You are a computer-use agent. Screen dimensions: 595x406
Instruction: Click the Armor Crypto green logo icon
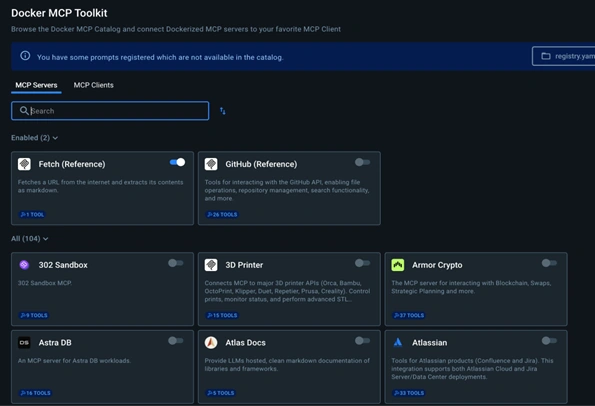[398, 265]
